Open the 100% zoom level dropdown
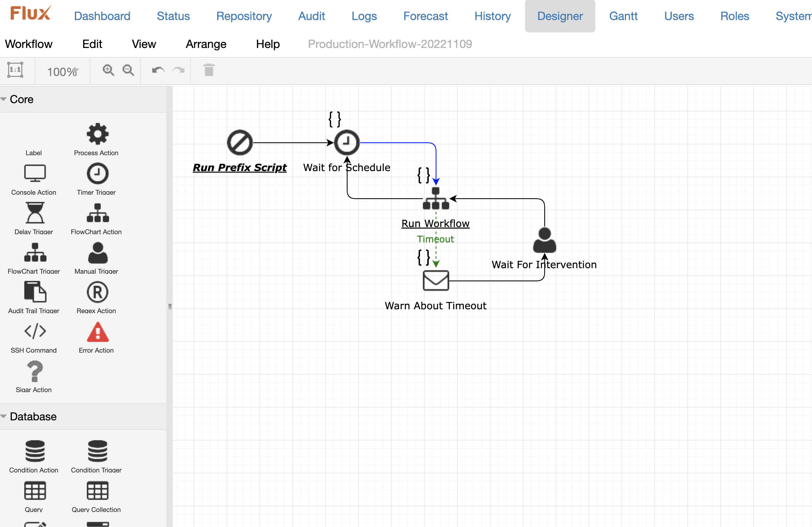Image resolution: width=812 pixels, height=527 pixels. pos(63,72)
